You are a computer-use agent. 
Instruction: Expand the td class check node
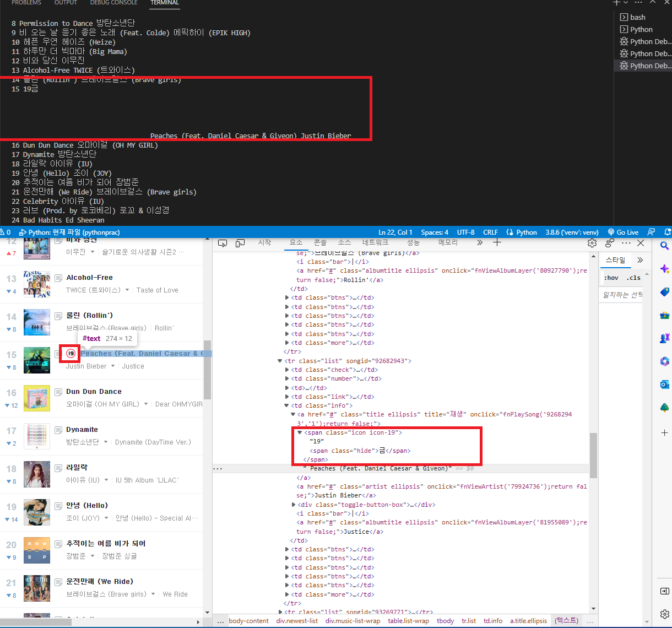[x=287, y=370]
